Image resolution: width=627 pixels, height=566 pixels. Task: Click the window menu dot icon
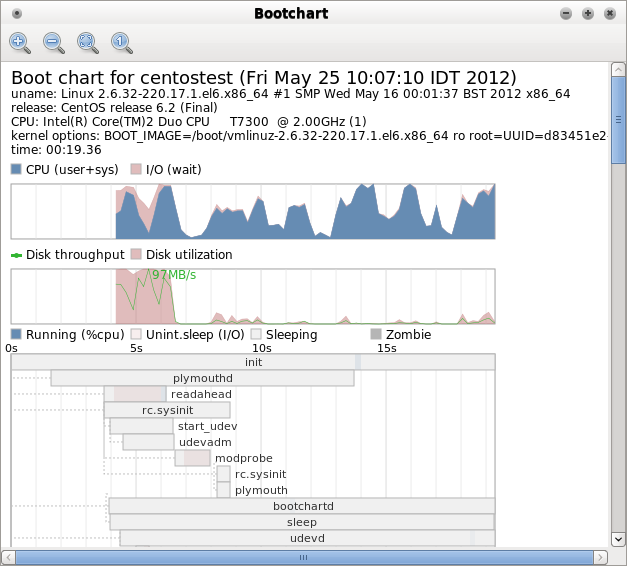(17, 14)
